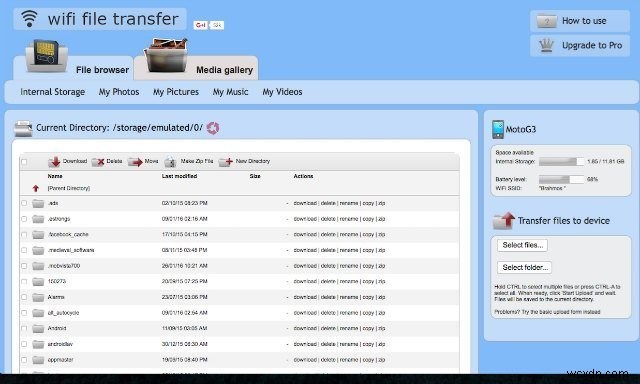Click the Battery level bar
640x384 pixels.
(562, 180)
